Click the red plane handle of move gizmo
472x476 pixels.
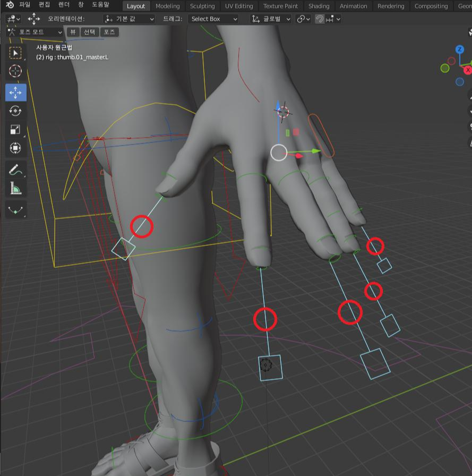296,132
